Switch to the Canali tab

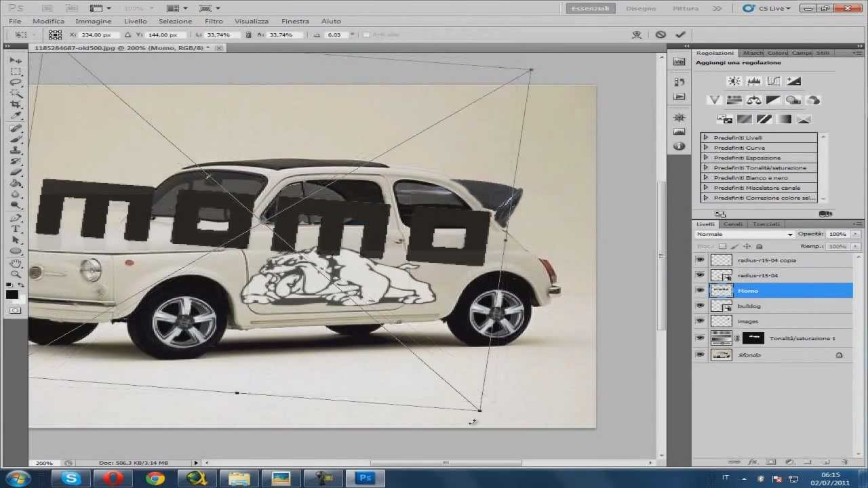tap(732, 224)
